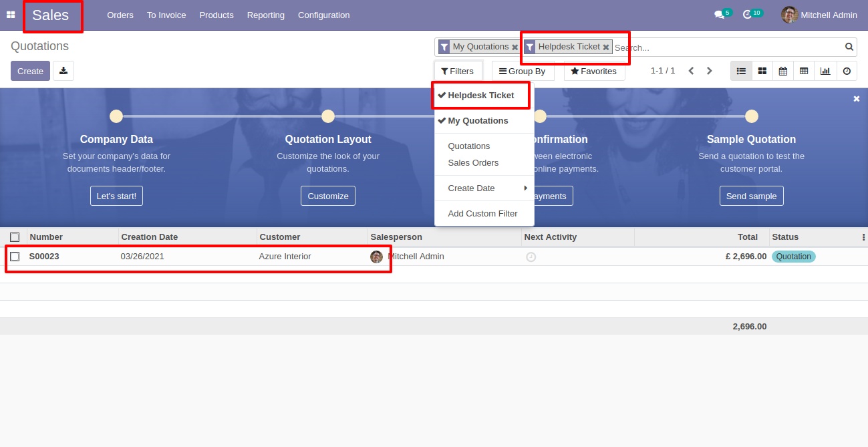Open the activities clock icon
Viewport: 868px width, 447px height.
(748, 15)
